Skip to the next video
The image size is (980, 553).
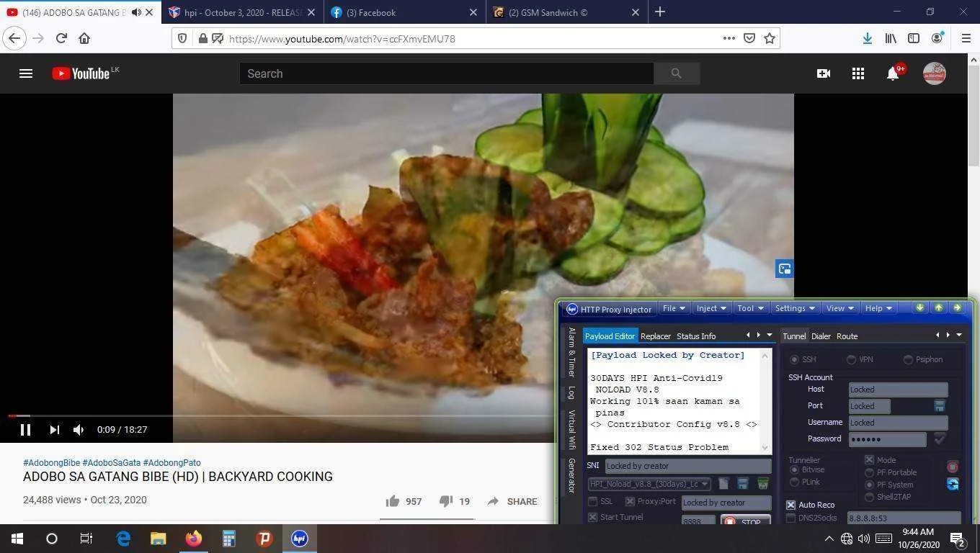click(x=54, y=430)
